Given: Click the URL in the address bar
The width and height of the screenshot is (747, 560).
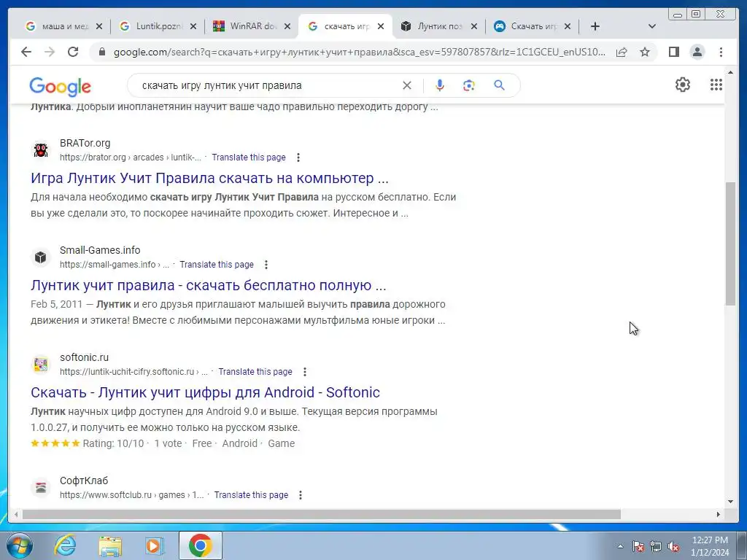Looking at the screenshot, I should coord(359,52).
